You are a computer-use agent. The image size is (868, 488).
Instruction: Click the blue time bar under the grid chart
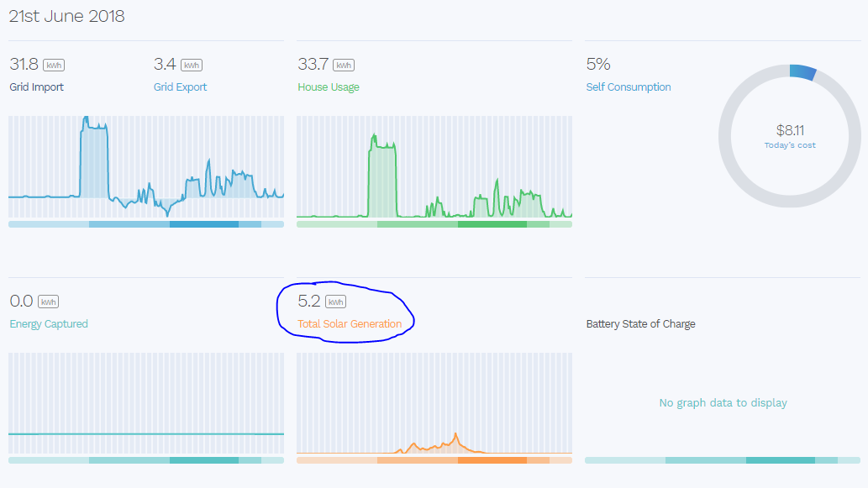click(x=146, y=224)
